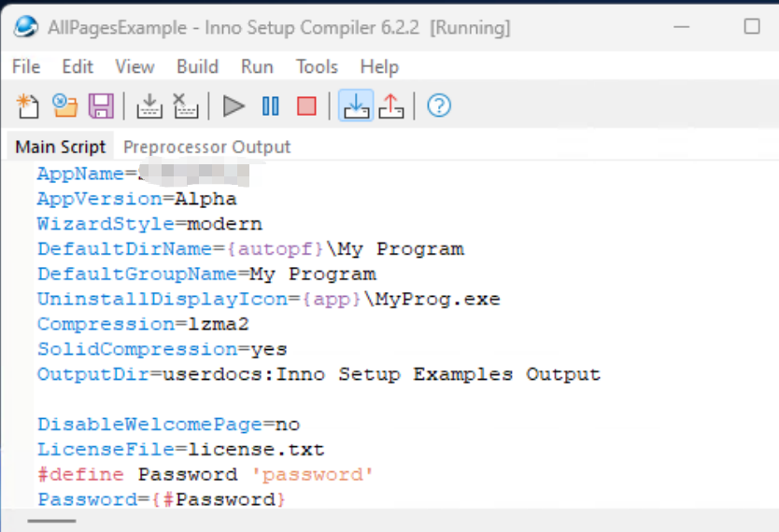Viewport: 779px width, 532px height.
Task: Click the Target Setup toolbar icon
Action: point(356,105)
